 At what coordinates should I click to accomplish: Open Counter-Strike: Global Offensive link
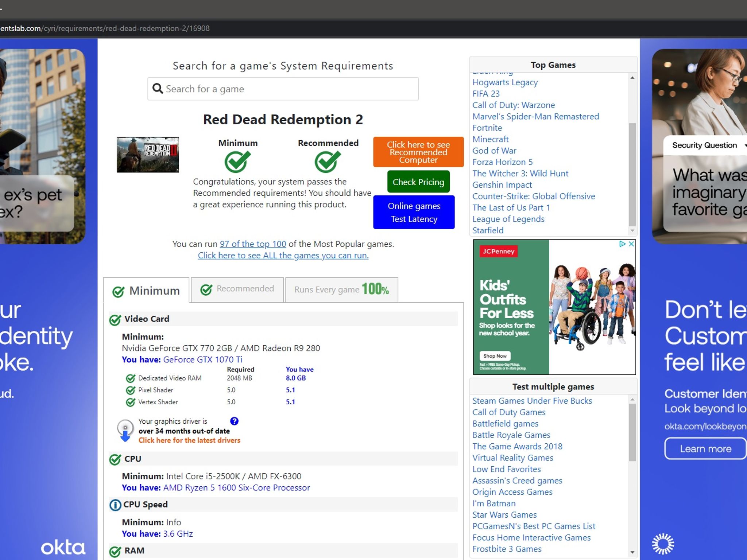(534, 196)
